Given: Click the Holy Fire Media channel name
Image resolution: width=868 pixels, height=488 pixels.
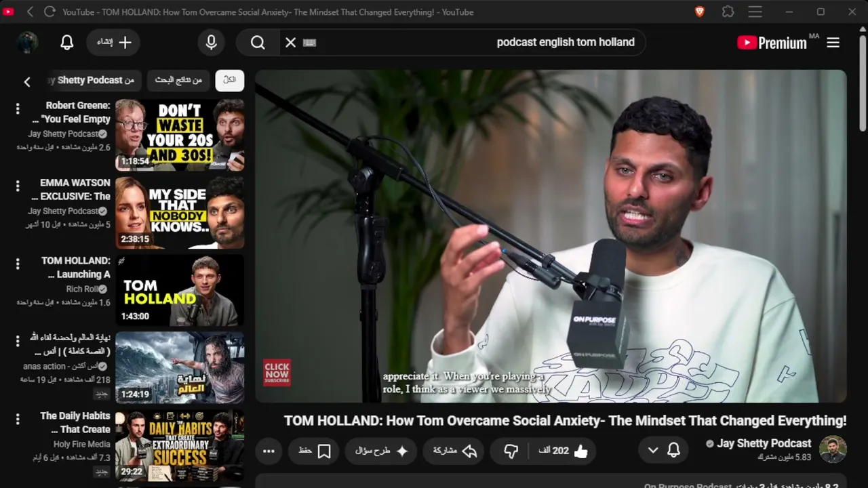Looking at the screenshot, I should pos(81,445).
